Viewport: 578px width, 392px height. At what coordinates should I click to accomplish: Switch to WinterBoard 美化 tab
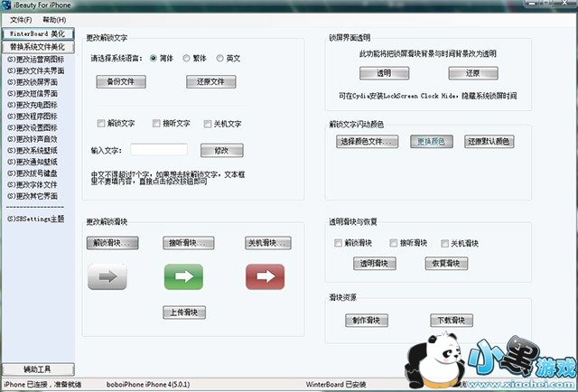38,34
